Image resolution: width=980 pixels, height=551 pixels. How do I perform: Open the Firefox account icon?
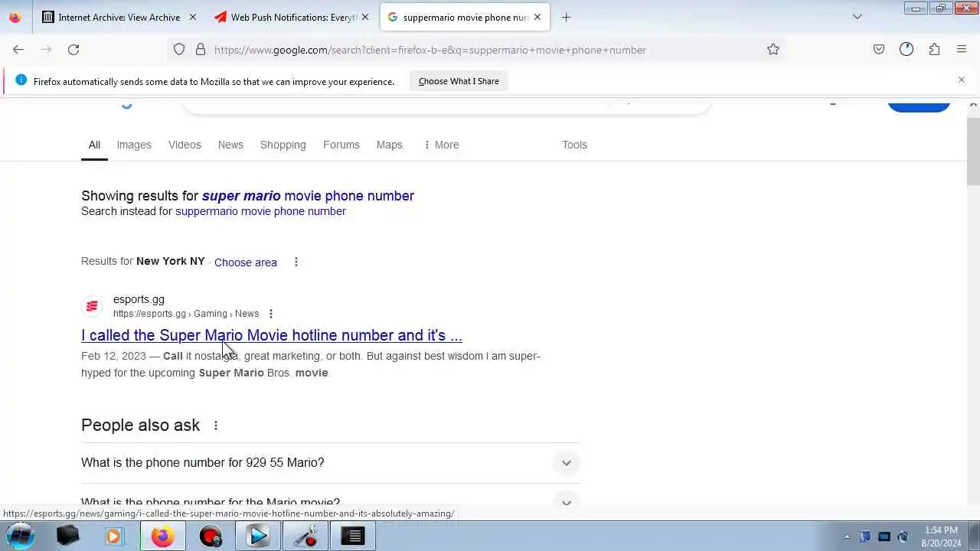(x=906, y=50)
